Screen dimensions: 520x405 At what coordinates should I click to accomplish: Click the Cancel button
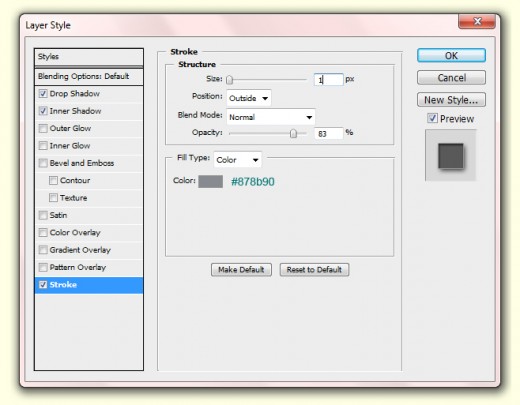click(x=451, y=78)
